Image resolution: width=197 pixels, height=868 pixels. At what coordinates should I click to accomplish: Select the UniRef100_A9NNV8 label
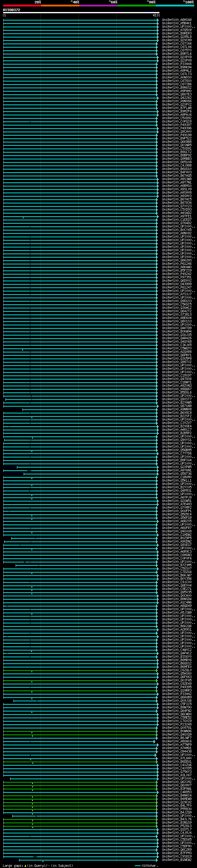177,409
